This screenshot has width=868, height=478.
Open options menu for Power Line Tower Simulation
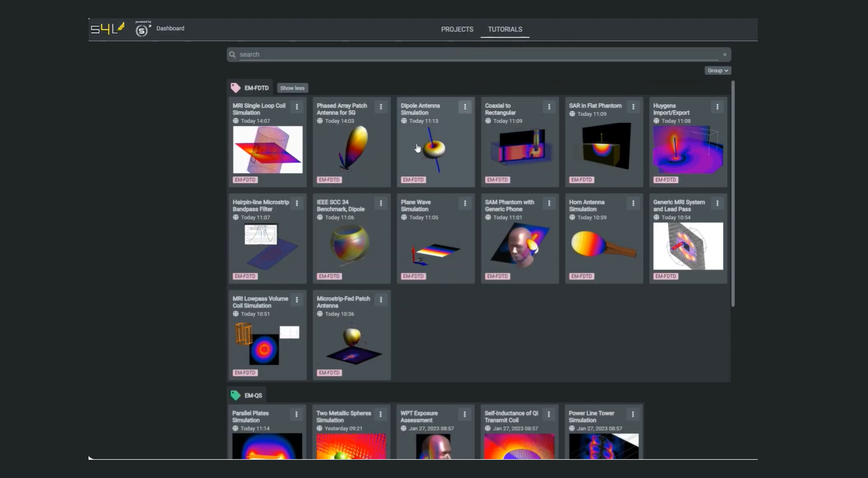click(x=633, y=414)
